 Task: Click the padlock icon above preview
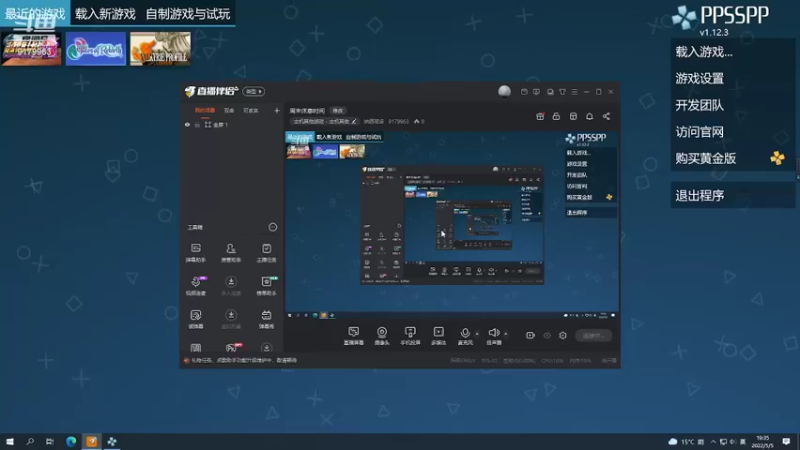point(556,116)
